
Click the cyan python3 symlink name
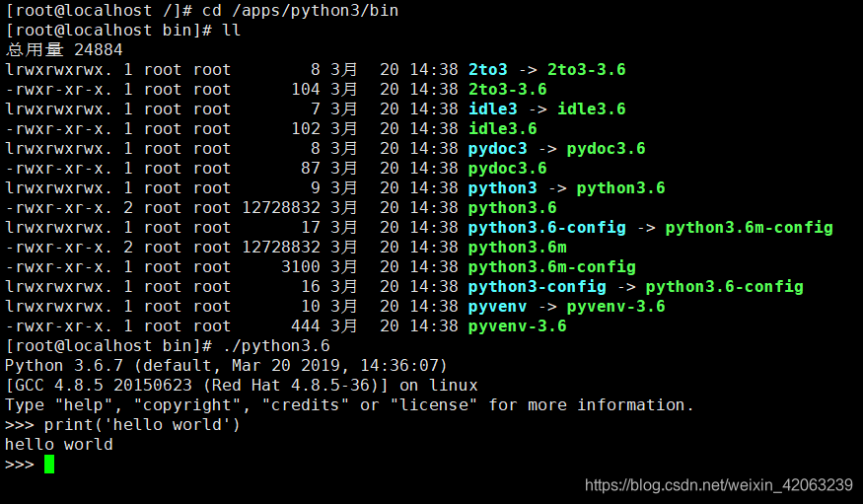tap(502, 188)
